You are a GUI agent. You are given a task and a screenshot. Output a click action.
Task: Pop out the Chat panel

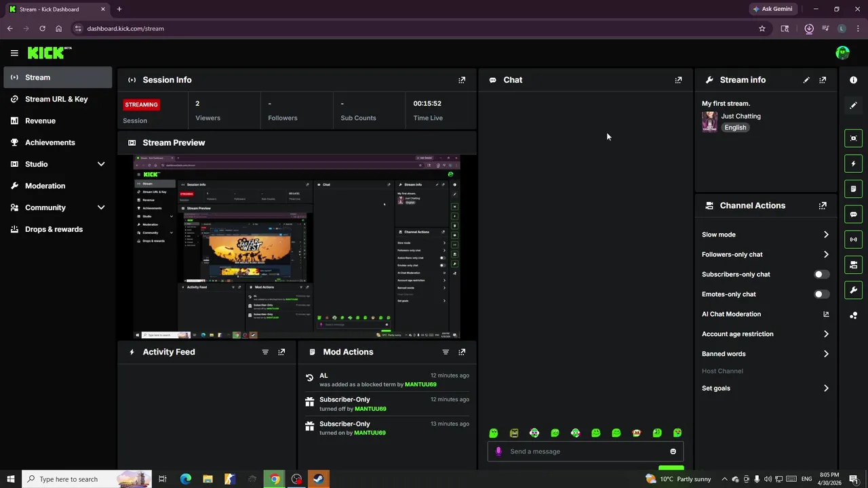(x=678, y=80)
